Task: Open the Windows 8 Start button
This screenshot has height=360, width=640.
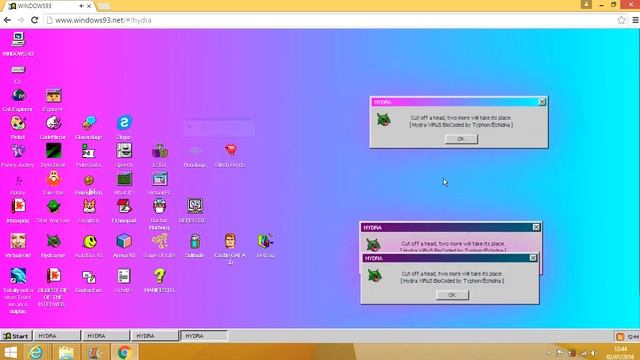Action: click(10, 352)
